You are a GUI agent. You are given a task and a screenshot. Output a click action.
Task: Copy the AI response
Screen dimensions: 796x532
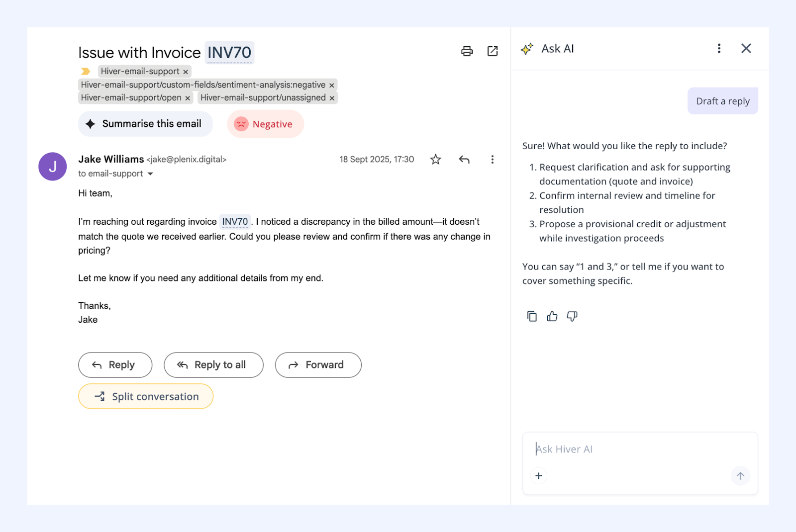click(x=532, y=316)
